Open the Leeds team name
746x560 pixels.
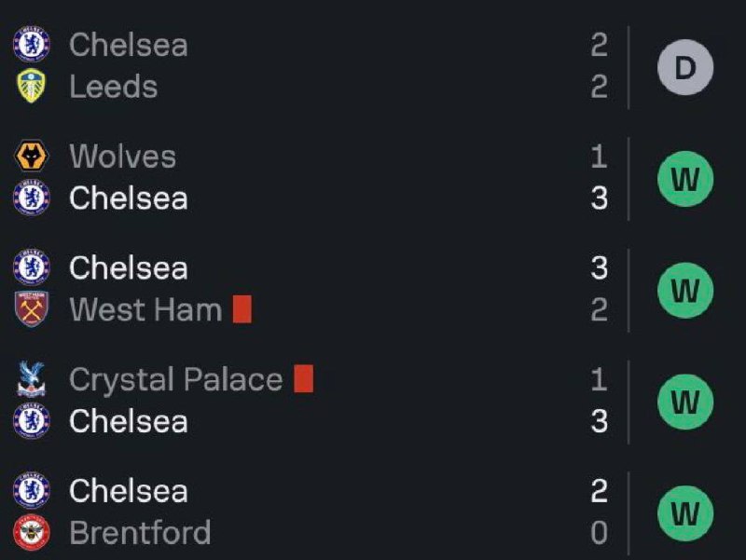[113, 87]
